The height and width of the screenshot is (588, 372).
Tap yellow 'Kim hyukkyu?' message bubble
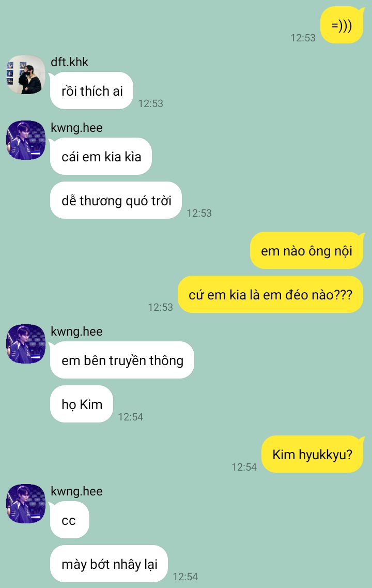pyautogui.click(x=313, y=454)
